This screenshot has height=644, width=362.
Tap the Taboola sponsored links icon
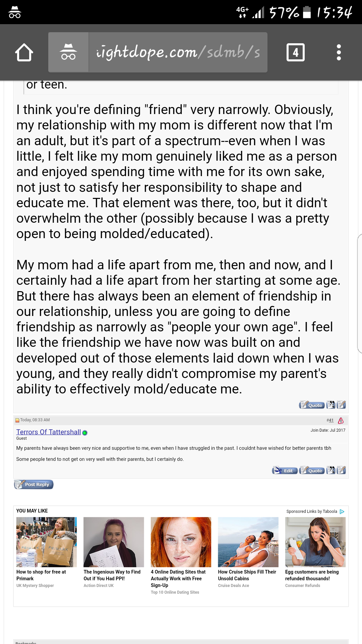[342, 512]
